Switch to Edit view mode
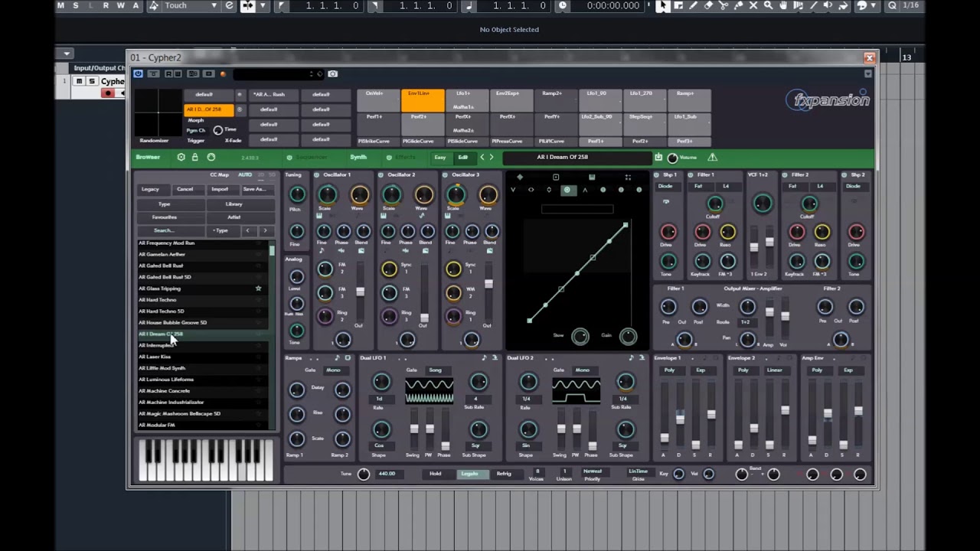980x551 pixels. (x=462, y=157)
